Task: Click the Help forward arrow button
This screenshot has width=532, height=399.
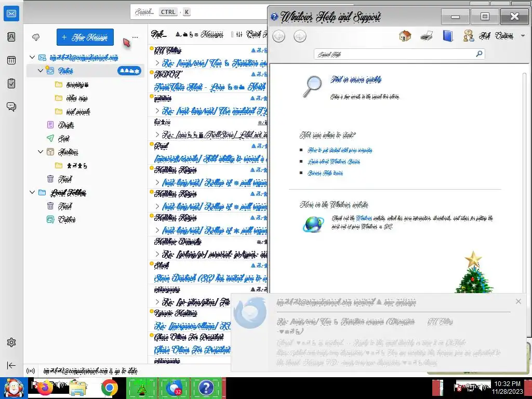Action: tap(300, 36)
